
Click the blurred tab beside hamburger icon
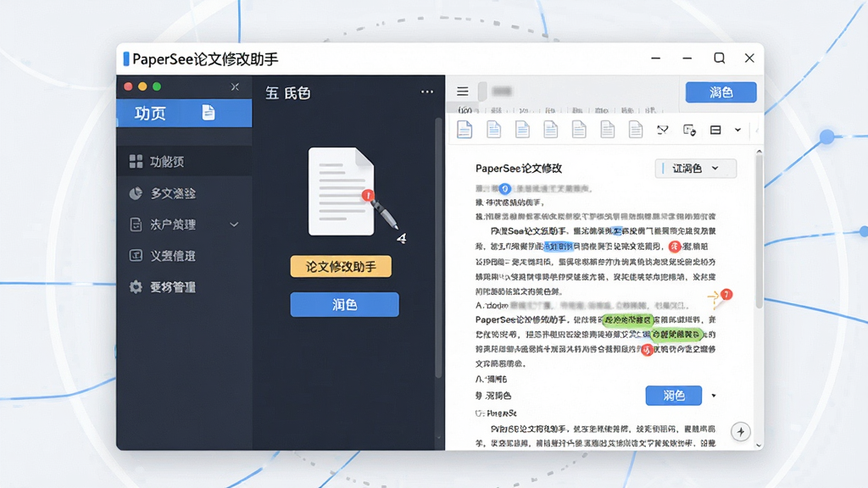(x=502, y=91)
